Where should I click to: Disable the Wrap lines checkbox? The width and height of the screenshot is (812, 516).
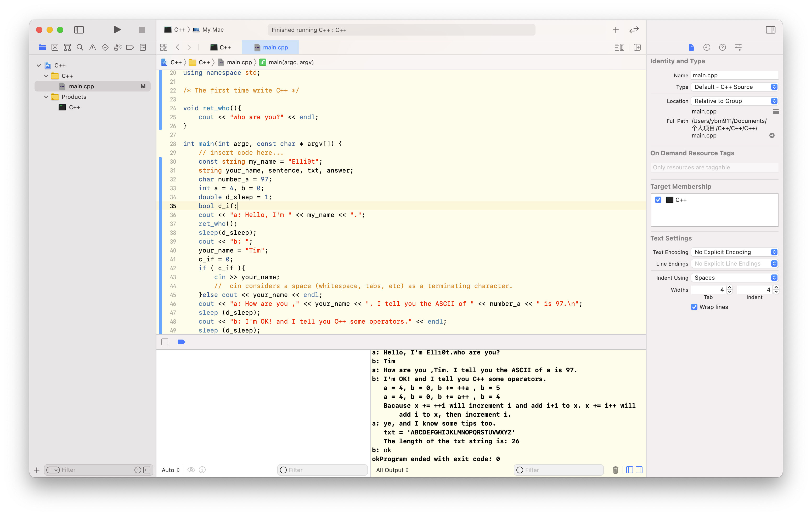694,307
